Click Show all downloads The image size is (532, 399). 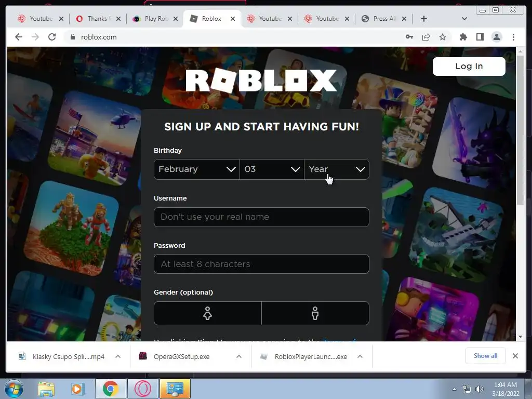coord(486,356)
